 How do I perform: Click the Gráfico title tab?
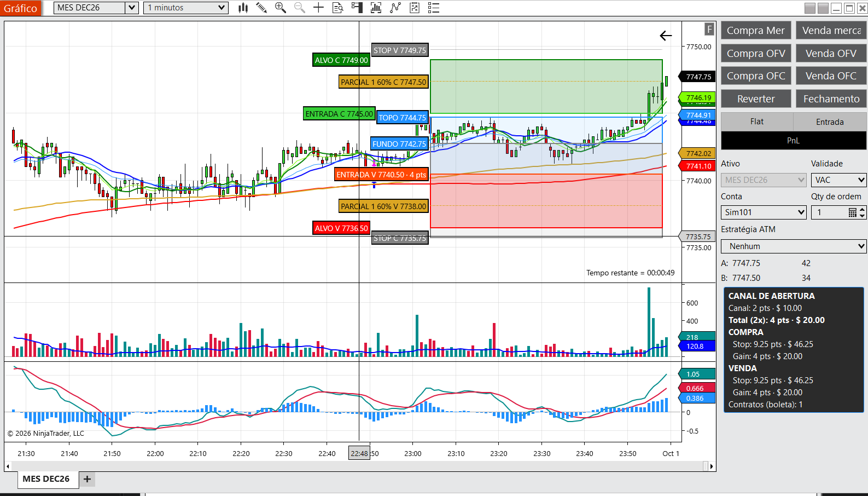[21, 8]
